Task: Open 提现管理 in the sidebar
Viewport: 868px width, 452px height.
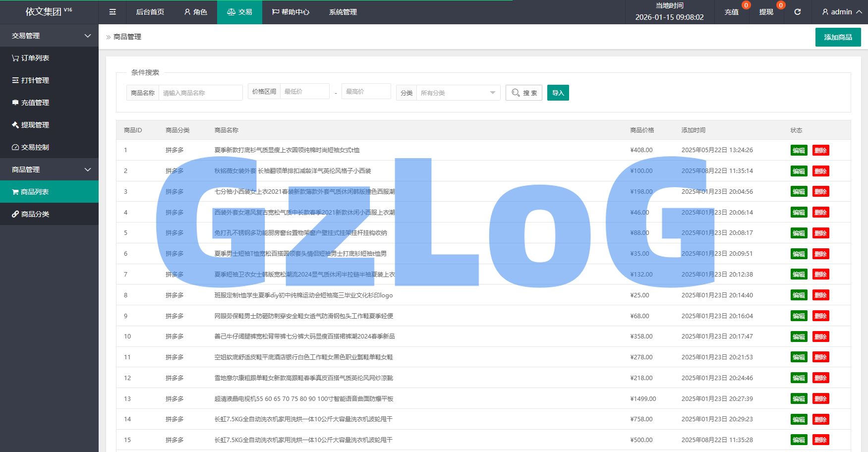Action: coord(31,125)
